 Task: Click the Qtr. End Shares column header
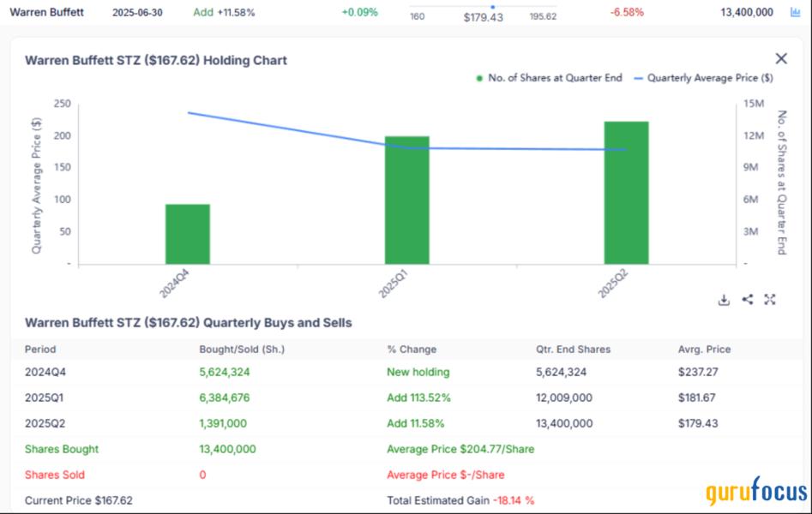click(x=574, y=350)
